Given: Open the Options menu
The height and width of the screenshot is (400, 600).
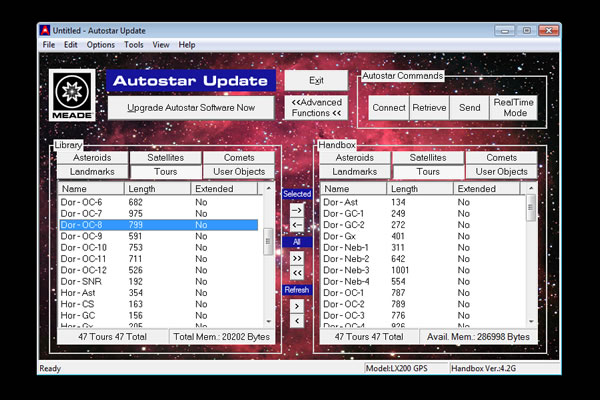Looking at the screenshot, I should pyautogui.click(x=101, y=45).
